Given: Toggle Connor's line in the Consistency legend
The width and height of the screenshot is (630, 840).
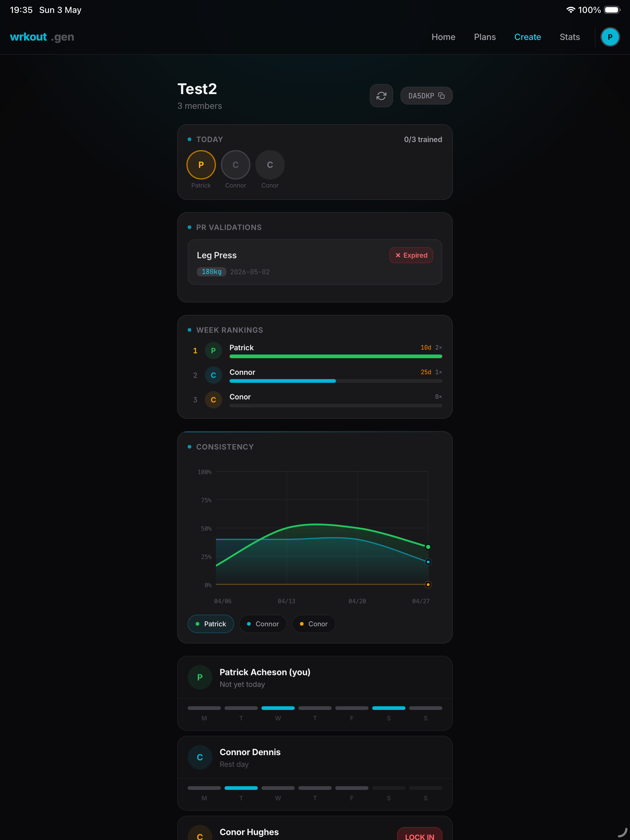Looking at the screenshot, I should coord(263,624).
